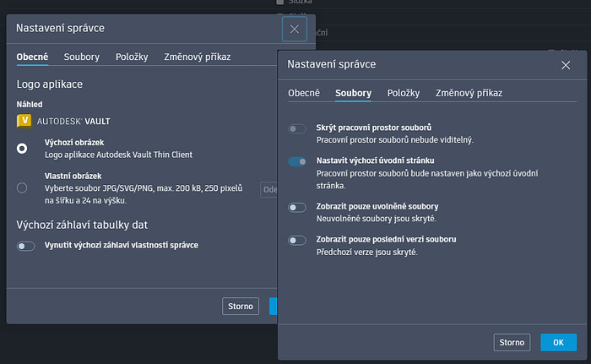Viewport: 591px width, 364px height.
Task: Open Změnový příkaz tab in back dialog
Action: point(198,57)
